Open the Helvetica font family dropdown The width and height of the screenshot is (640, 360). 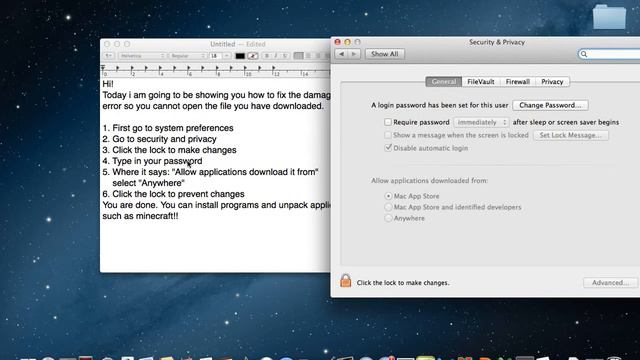[142, 56]
